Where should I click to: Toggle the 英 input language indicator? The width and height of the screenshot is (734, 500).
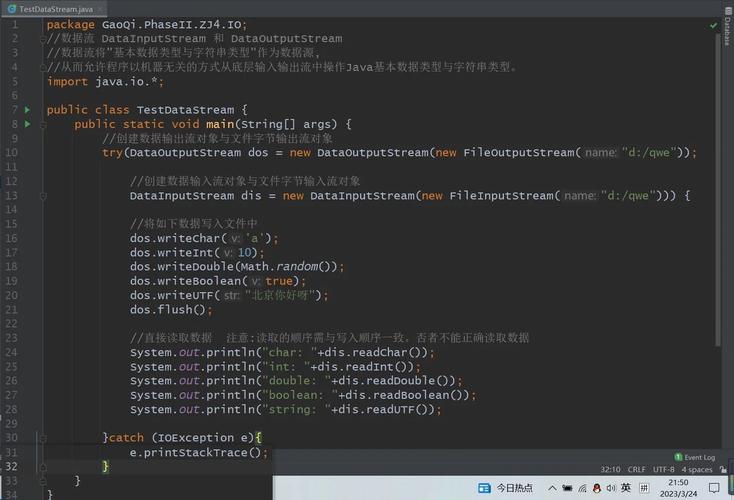point(626,488)
